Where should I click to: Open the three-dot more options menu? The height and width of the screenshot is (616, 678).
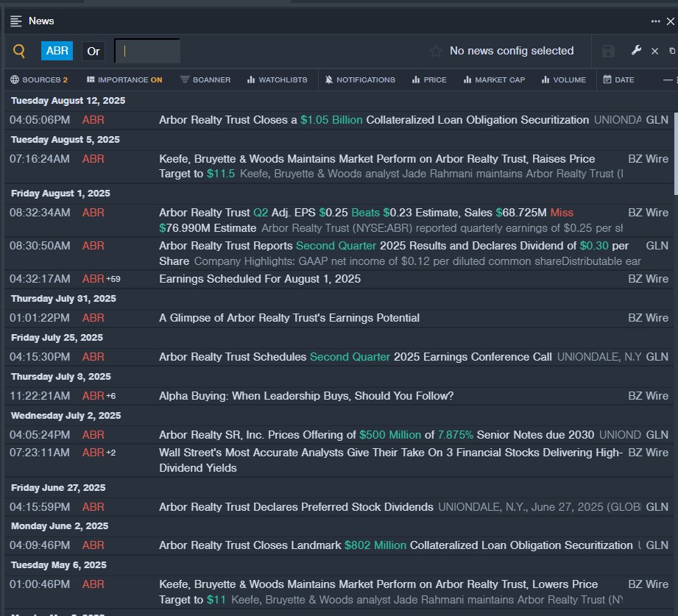coord(655,21)
